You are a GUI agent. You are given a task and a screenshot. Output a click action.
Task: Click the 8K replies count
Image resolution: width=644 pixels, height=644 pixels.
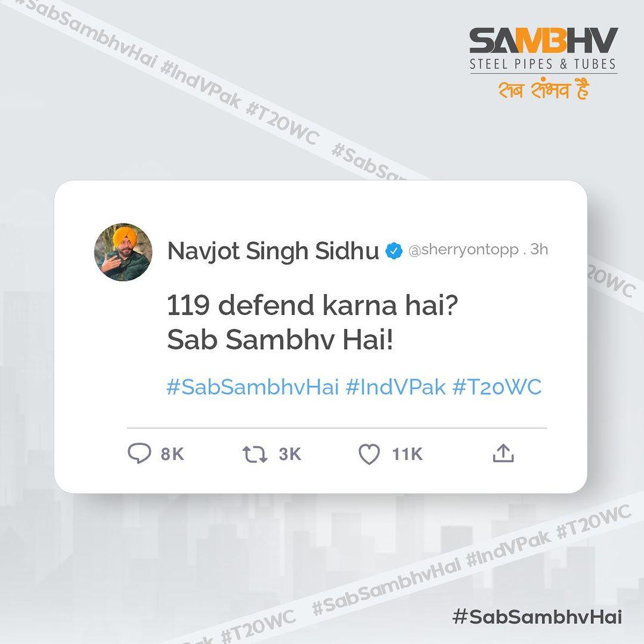coord(172,454)
